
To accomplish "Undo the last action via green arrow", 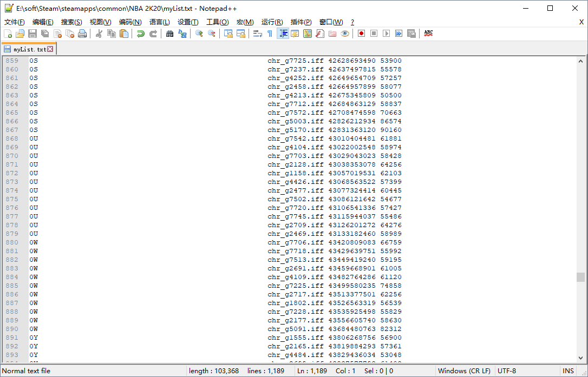I will [141, 34].
